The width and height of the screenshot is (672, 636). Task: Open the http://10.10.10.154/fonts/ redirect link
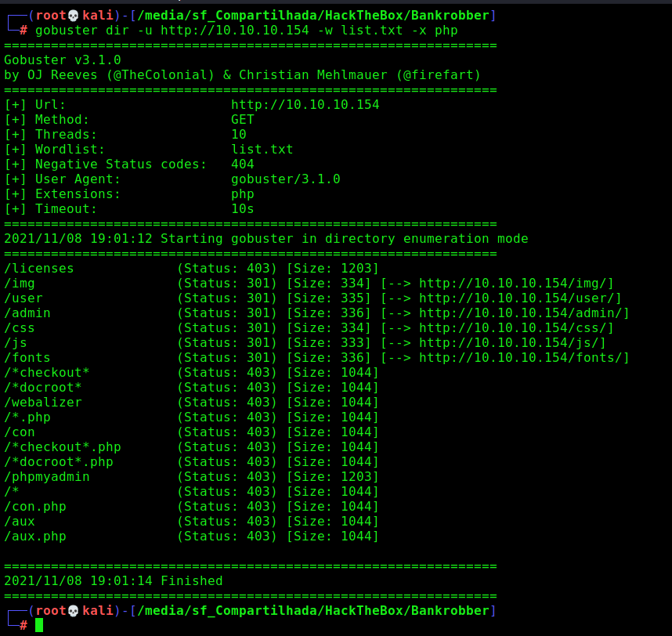click(x=520, y=358)
